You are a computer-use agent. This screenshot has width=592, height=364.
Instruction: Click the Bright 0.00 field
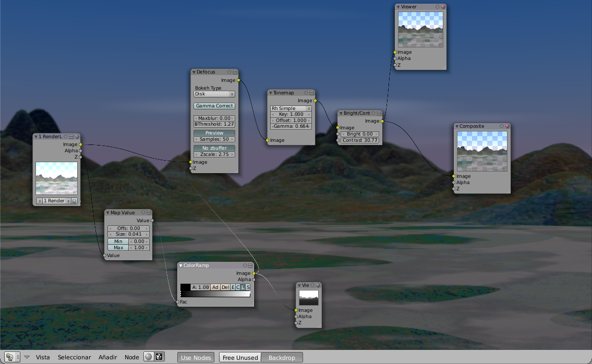(x=360, y=134)
